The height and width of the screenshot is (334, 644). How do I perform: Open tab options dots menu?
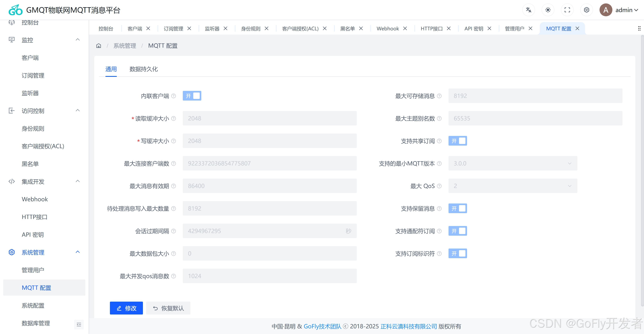point(639,29)
